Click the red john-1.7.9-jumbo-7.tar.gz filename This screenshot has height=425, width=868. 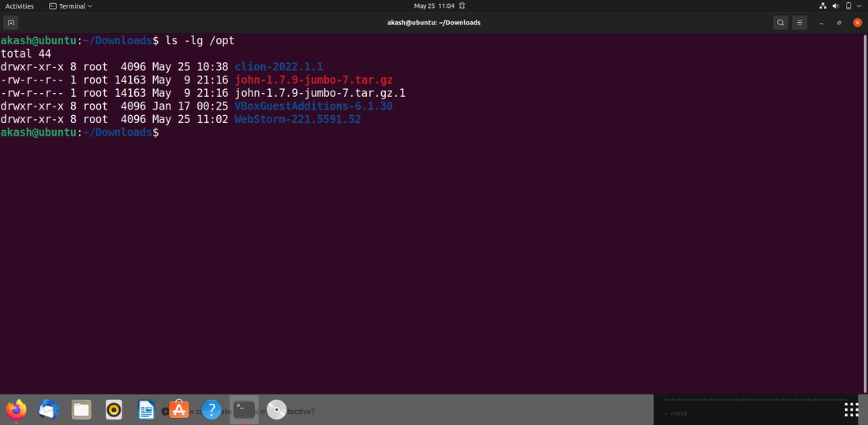pos(314,80)
